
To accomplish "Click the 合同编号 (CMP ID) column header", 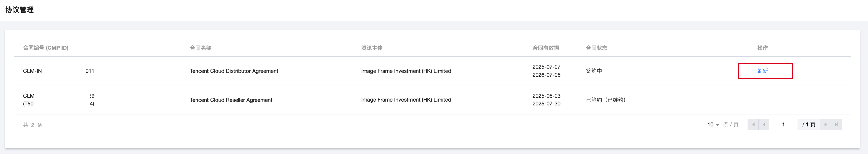I will pyautogui.click(x=45, y=48).
